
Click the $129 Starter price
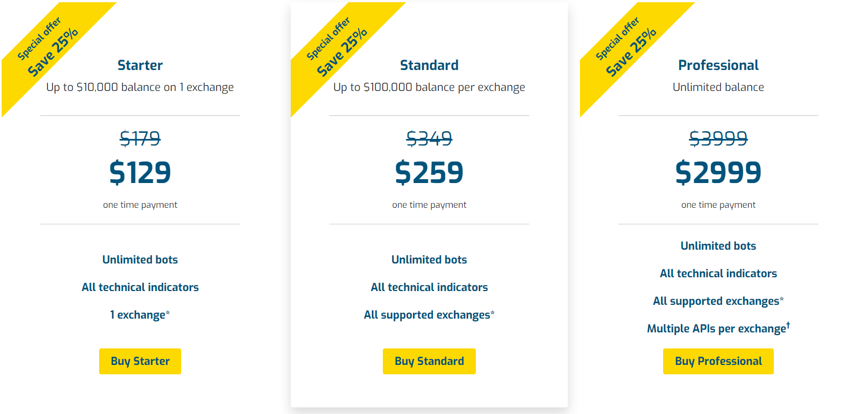[x=140, y=172]
